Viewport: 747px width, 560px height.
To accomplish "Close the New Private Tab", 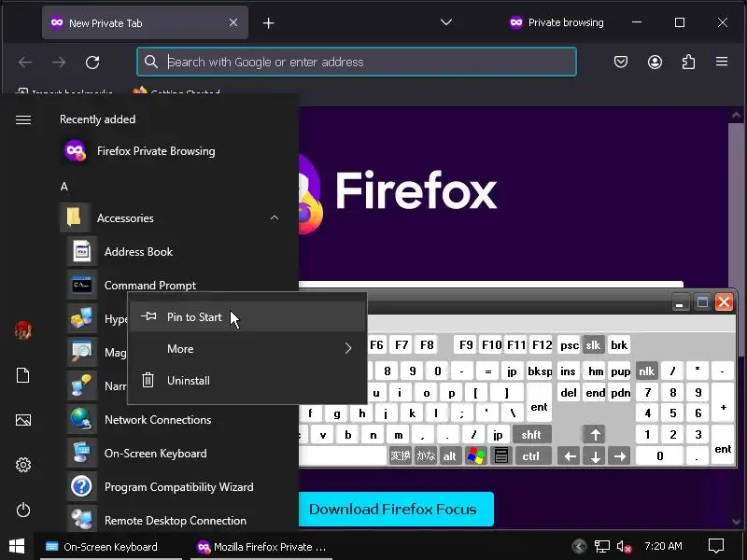I will click(x=233, y=22).
